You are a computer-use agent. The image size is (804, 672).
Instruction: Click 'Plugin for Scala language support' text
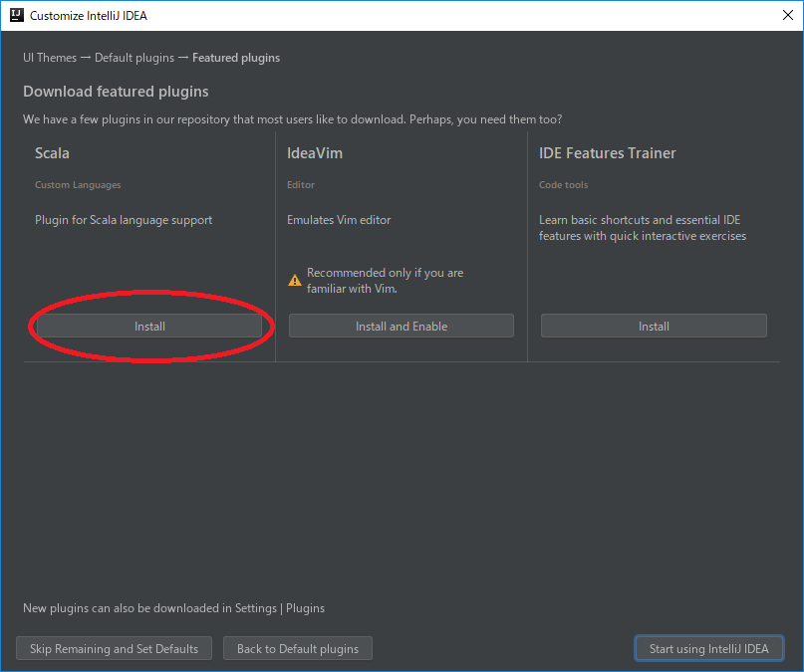[x=124, y=220]
